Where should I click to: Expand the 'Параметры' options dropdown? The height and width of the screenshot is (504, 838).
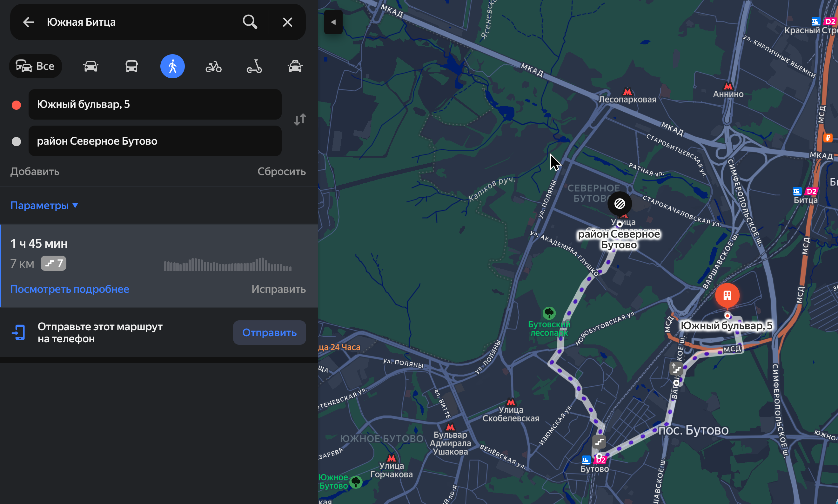[44, 206]
